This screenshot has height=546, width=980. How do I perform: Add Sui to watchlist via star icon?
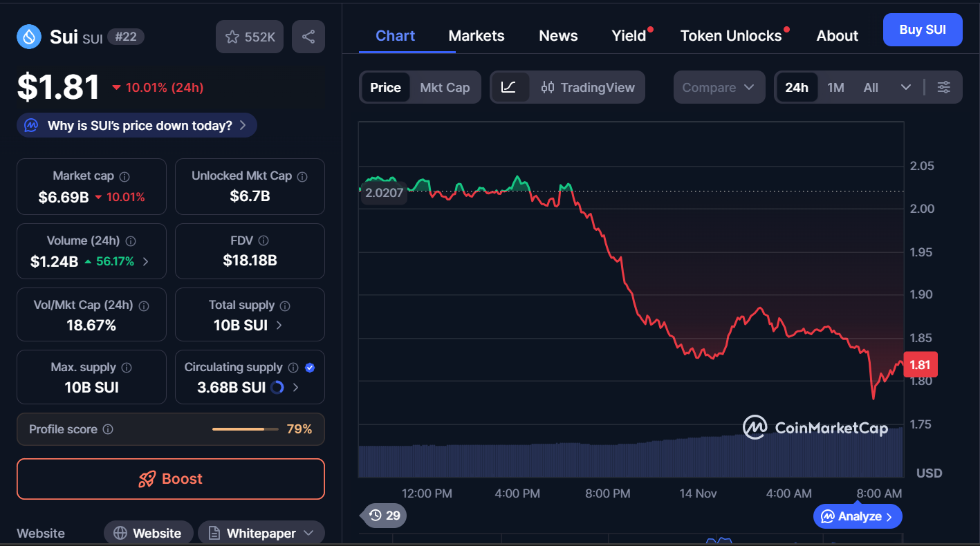pyautogui.click(x=233, y=37)
